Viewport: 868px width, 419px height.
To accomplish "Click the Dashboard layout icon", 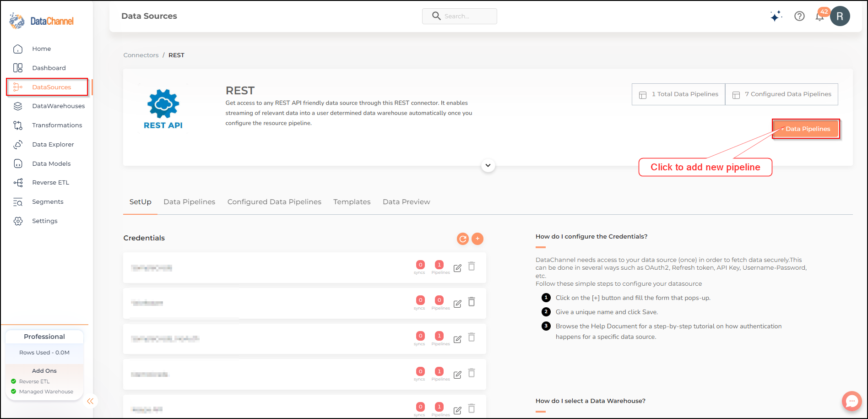I will tap(18, 68).
